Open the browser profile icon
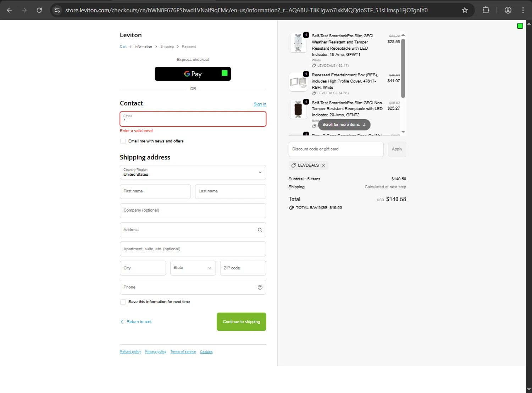The image size is (532, 393). pos(508,10)
